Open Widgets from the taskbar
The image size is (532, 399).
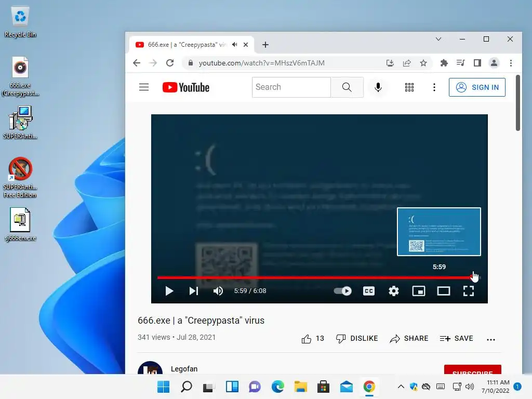point(232,387)
